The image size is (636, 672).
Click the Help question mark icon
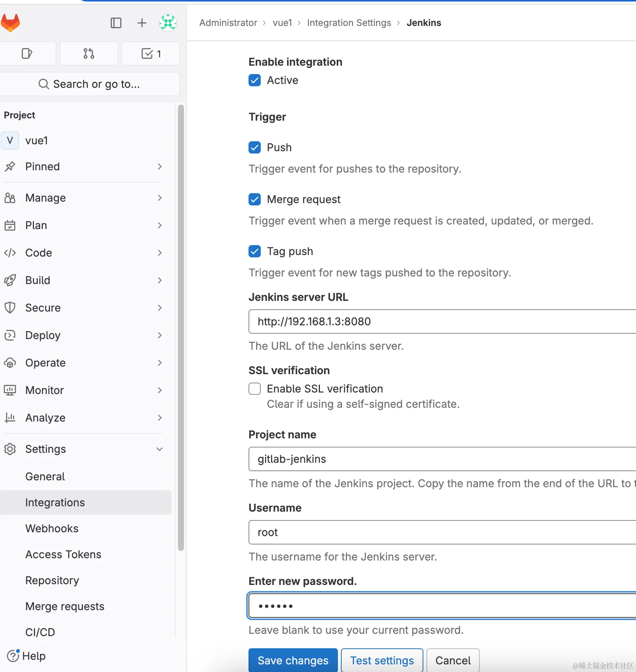pyautogui.click(x=13, y=656)
